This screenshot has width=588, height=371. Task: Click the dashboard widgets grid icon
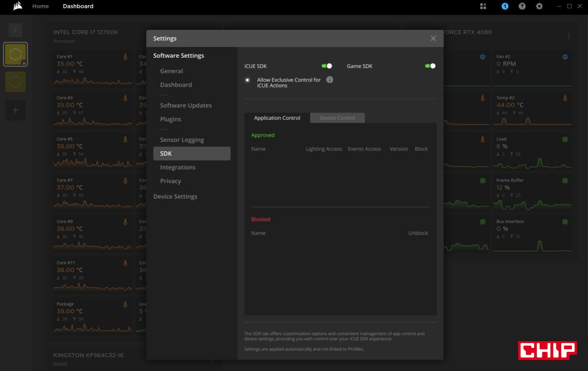click(x=483, y=6)
